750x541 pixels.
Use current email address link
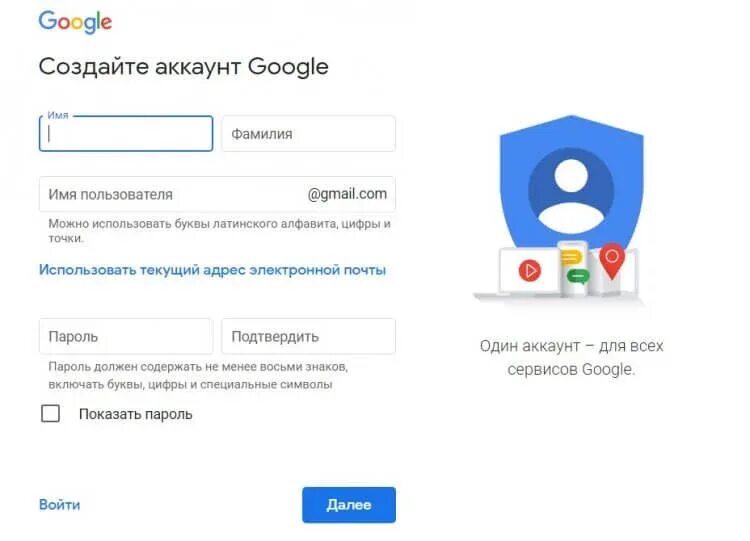point(212,270)
